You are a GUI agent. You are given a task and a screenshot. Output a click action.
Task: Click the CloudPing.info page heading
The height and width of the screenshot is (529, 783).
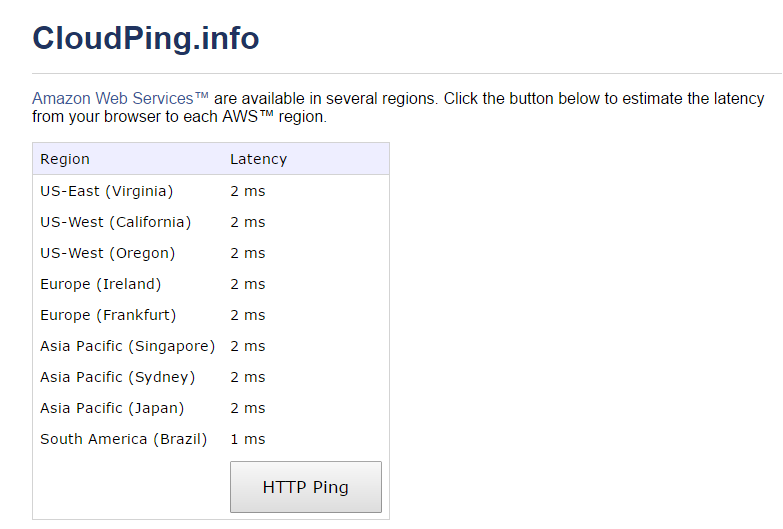click(146, 38)
